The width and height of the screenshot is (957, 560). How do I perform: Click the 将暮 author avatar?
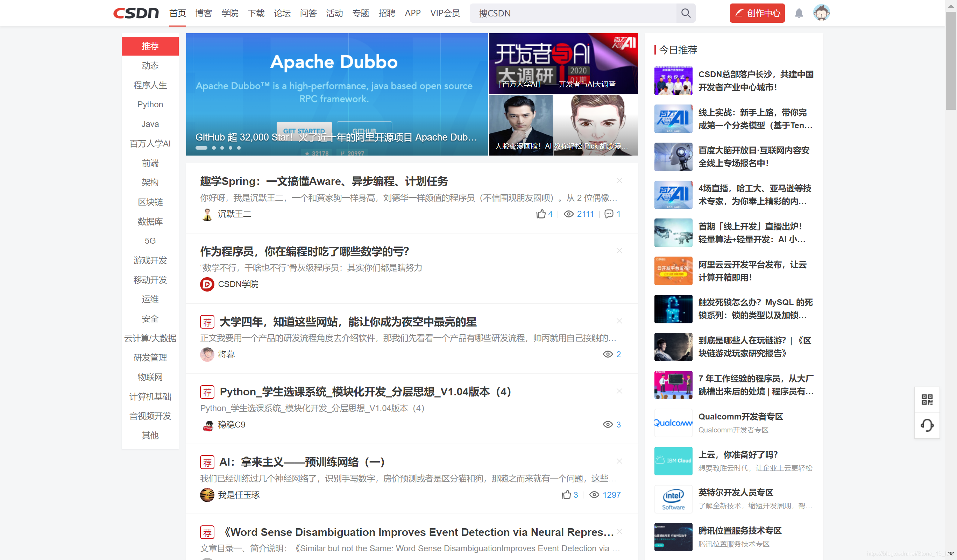pyautogui.click(x=207, y=355)
